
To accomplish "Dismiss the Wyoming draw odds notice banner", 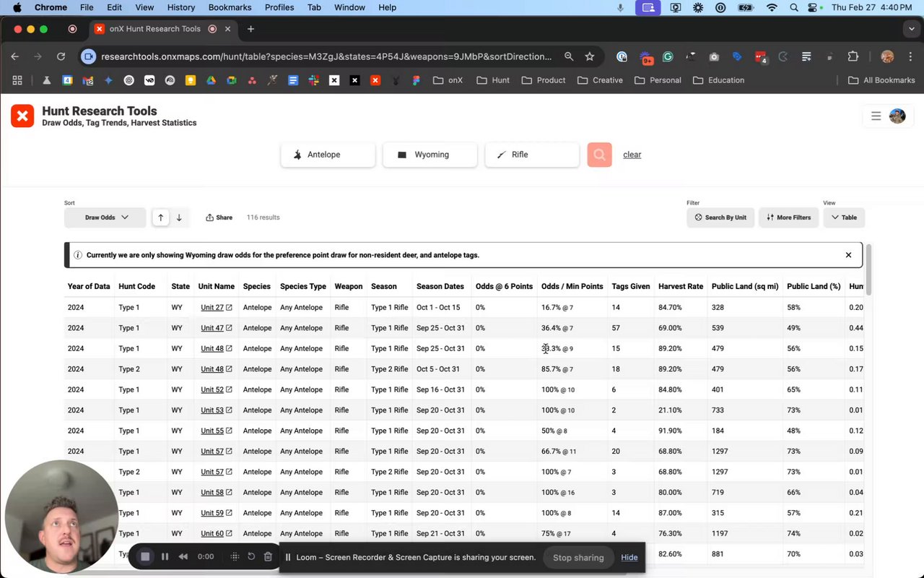I will (x=848, y=255).
